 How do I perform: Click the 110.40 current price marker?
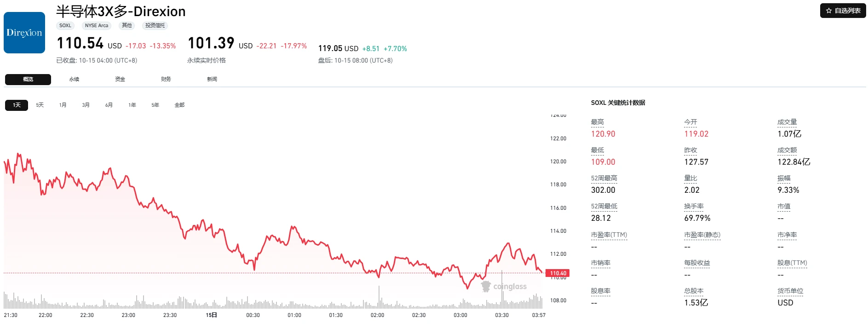click(558, 273)
